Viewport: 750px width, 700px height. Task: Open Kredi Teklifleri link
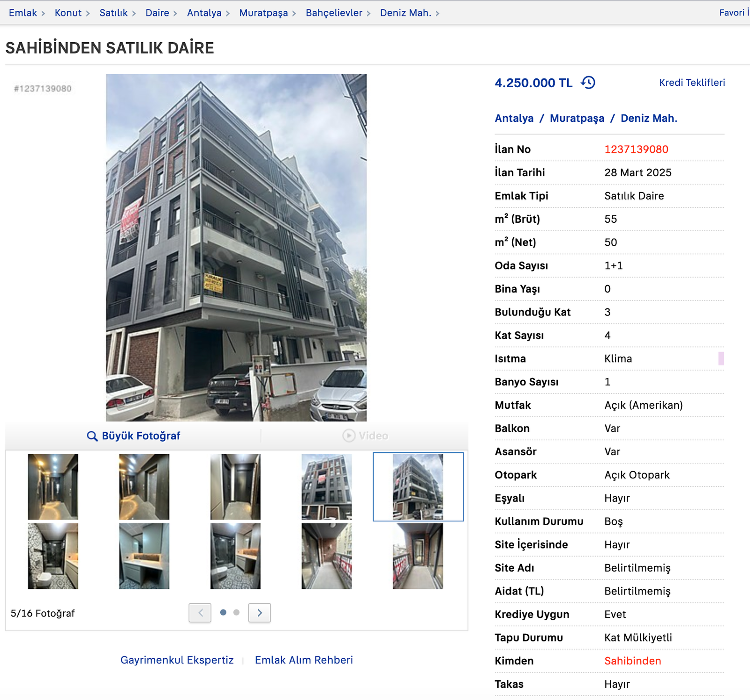tap(692, 83)
